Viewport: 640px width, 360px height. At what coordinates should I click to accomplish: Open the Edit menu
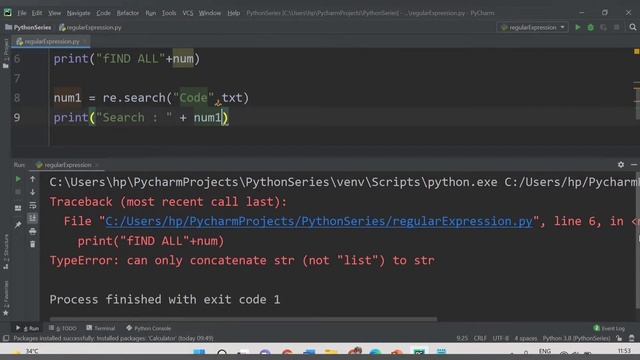pos(37,13)
